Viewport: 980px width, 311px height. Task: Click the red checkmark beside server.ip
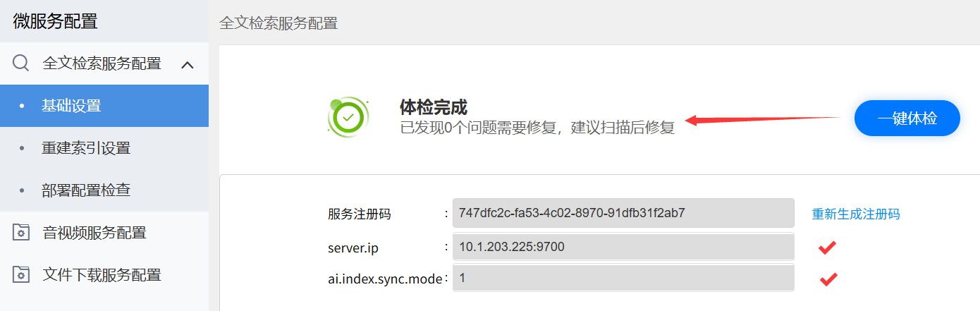(827, 248)
